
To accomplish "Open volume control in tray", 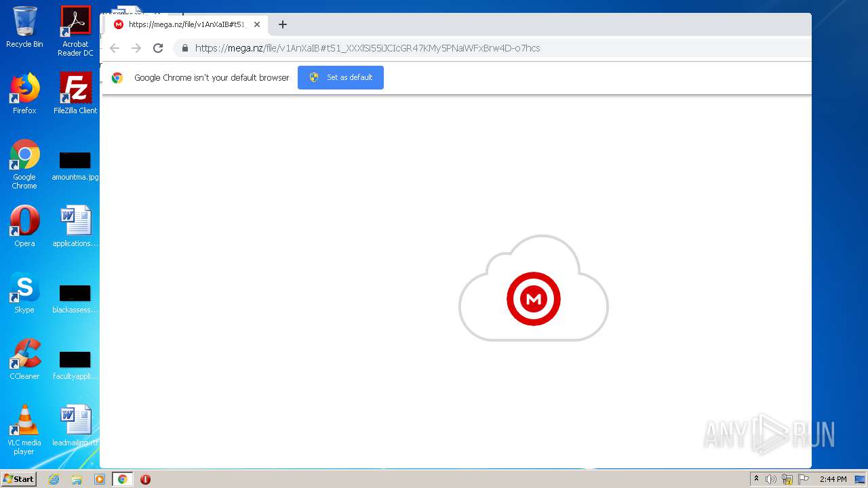I will tap(771, 479).
